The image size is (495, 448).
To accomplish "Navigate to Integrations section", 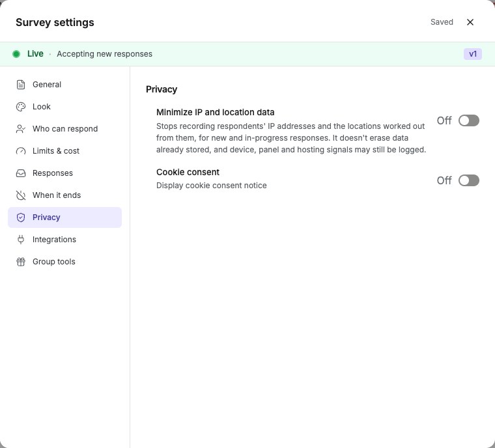I will pyautogui.click(x=64, y=240).
